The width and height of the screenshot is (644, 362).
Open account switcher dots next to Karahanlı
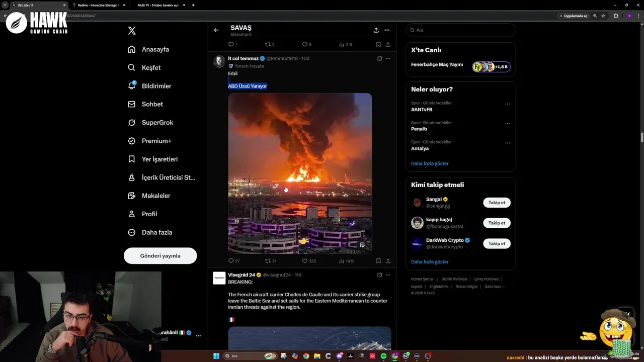pyautogui.click(x=198, y=335)
